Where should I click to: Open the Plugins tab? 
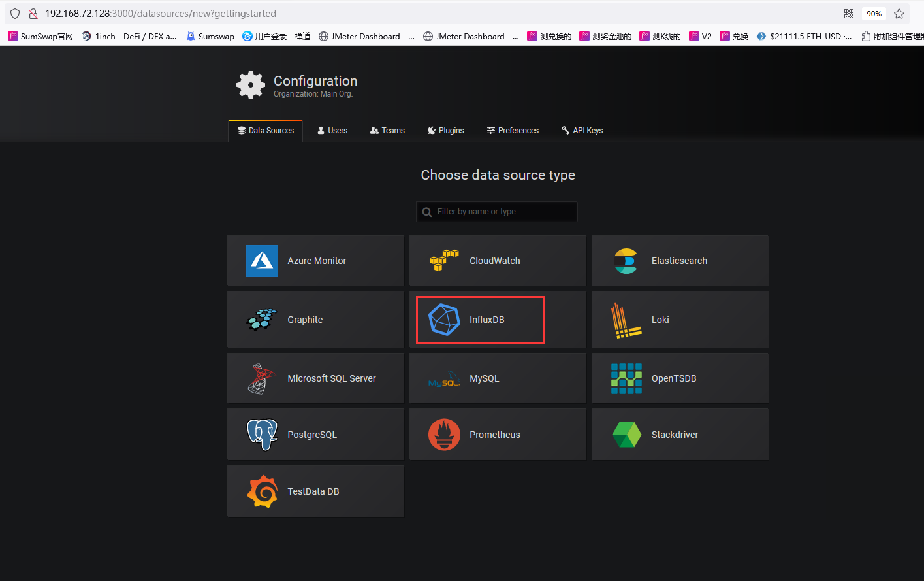coord(446,131)
